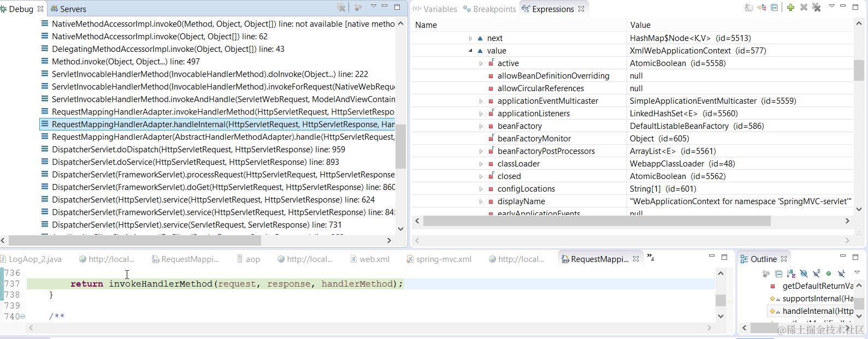868x339 pixels.
Task: Expand the 'active' AtomicBoolean field
Action: coord(481,63)
